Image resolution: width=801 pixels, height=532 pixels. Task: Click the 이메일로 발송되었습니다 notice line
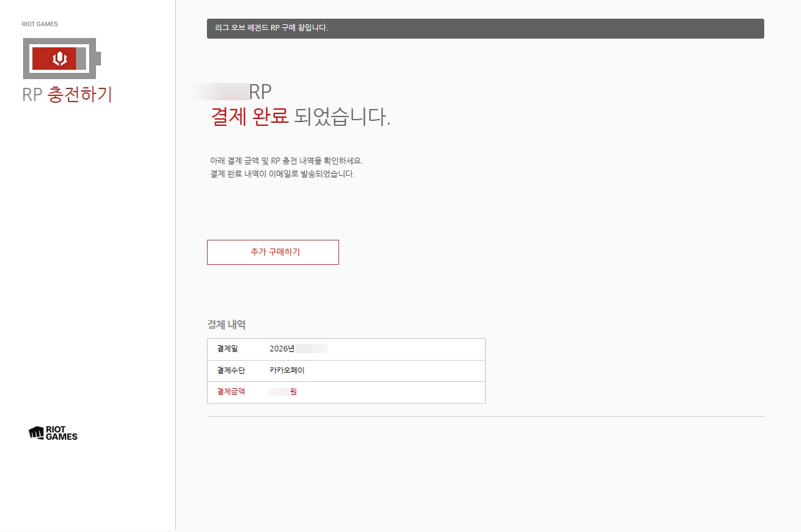click(282, 174)
